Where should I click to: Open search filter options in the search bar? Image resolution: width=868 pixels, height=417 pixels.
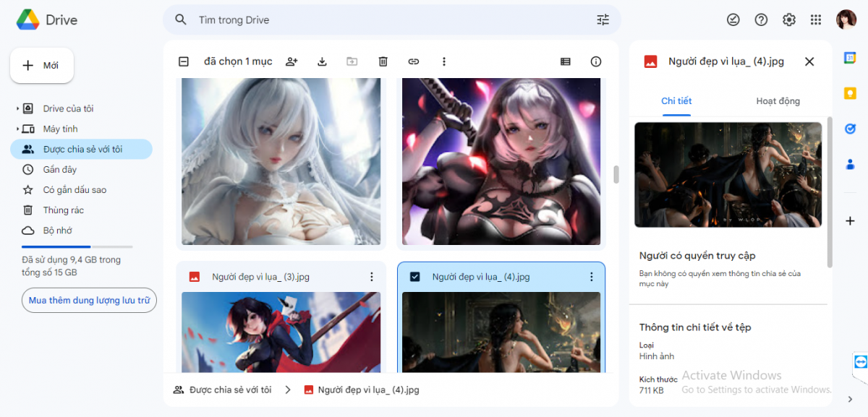(603, 20)
